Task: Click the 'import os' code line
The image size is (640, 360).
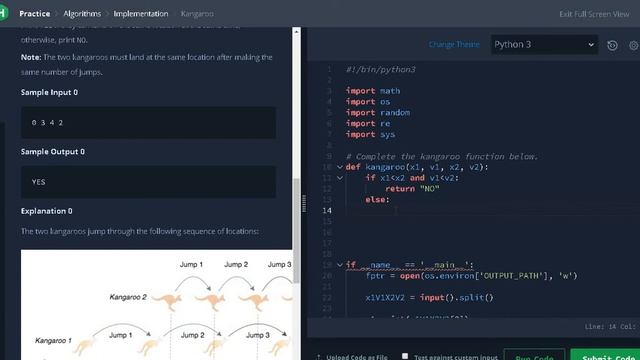Action: click(x=368, y=102)
